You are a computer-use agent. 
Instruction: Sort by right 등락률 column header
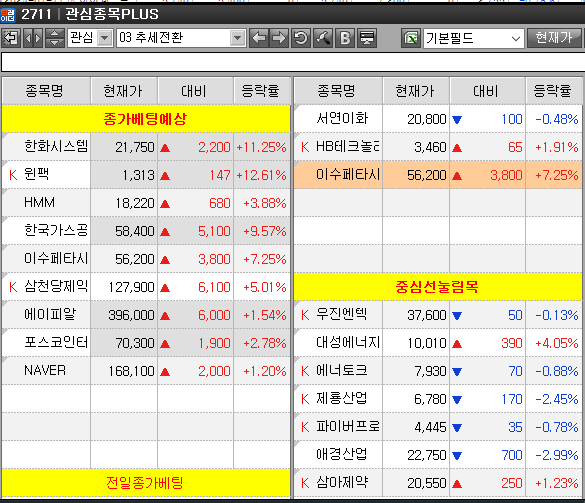(553, 91)
